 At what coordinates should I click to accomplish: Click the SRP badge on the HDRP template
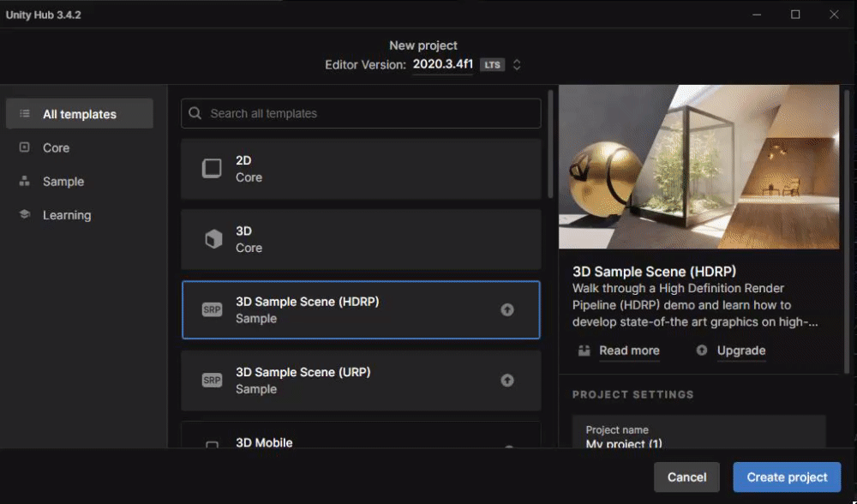tap(212, 309)
